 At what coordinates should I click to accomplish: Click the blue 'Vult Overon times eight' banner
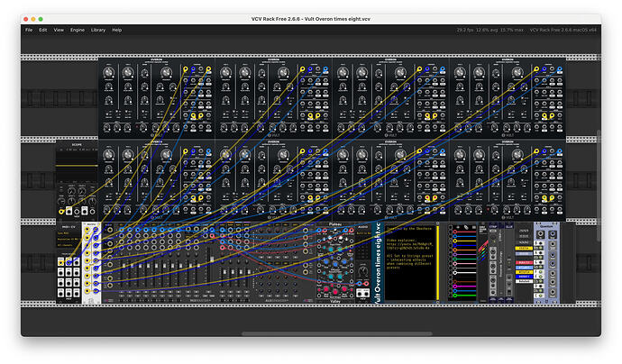pyautogui.click(x=378, y=262)
